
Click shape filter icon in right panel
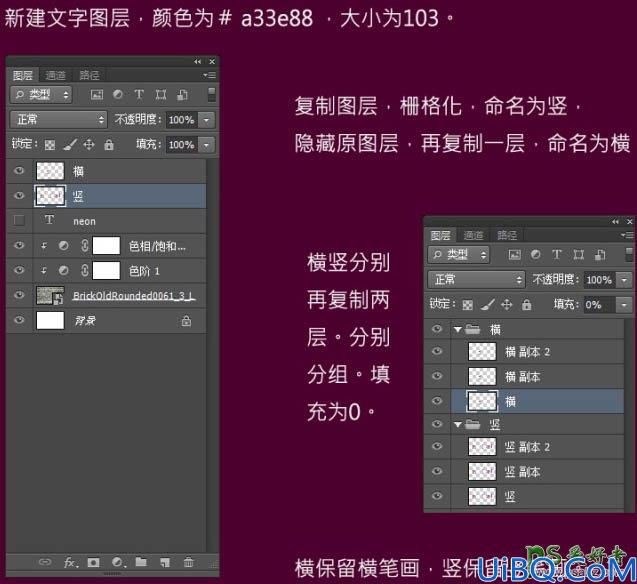pyautogui.click(x=578, y=255)
